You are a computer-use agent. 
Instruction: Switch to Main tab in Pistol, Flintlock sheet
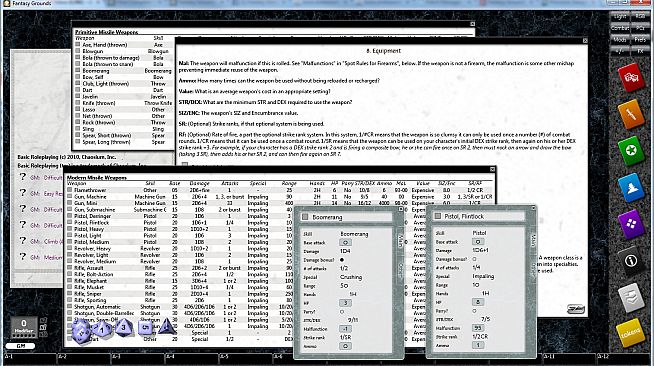pyautogui.click(x=533, y=240)
